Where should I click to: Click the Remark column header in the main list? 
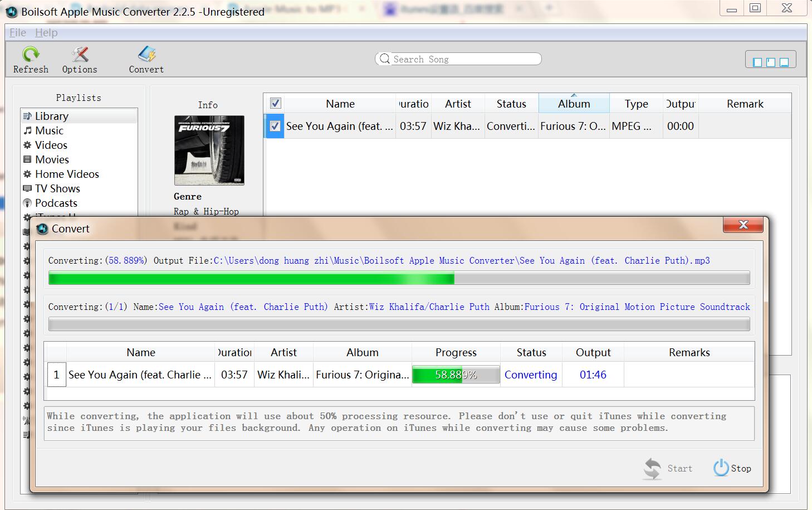pos(745,104)
